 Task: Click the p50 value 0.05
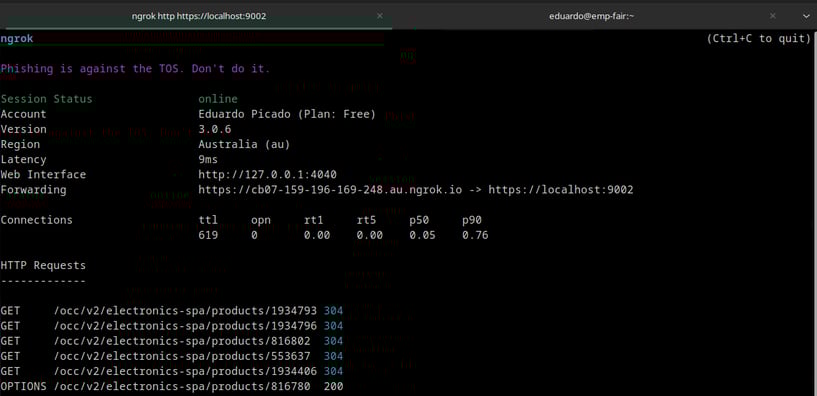tap(422, 235)
